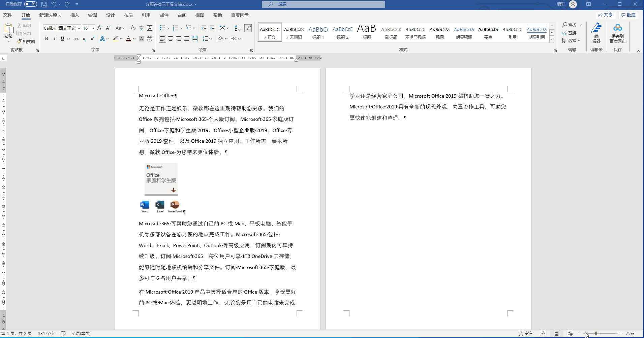Open the Select dropdown in Editing
This screenshot has height=338, width=644.
click(571, 40)
